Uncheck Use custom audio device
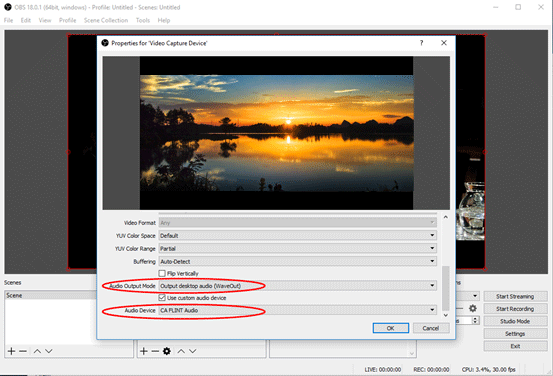This screenshot has height=376, width=553. click(x=162, y=298)
